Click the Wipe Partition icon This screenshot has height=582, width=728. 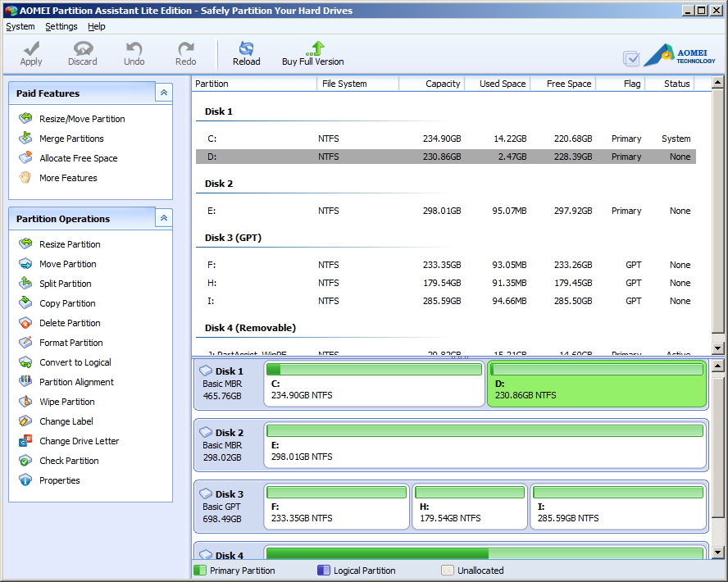(x=25, y=401)
